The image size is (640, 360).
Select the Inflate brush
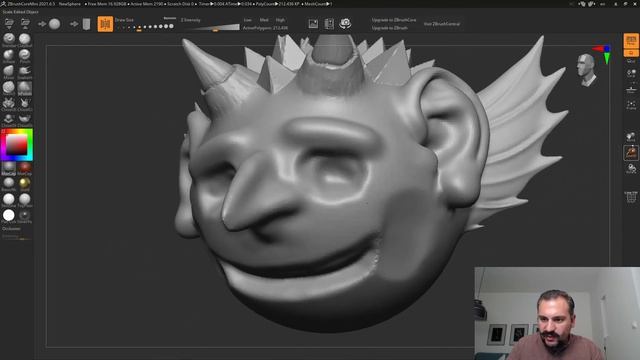click(x=9, y=55)
